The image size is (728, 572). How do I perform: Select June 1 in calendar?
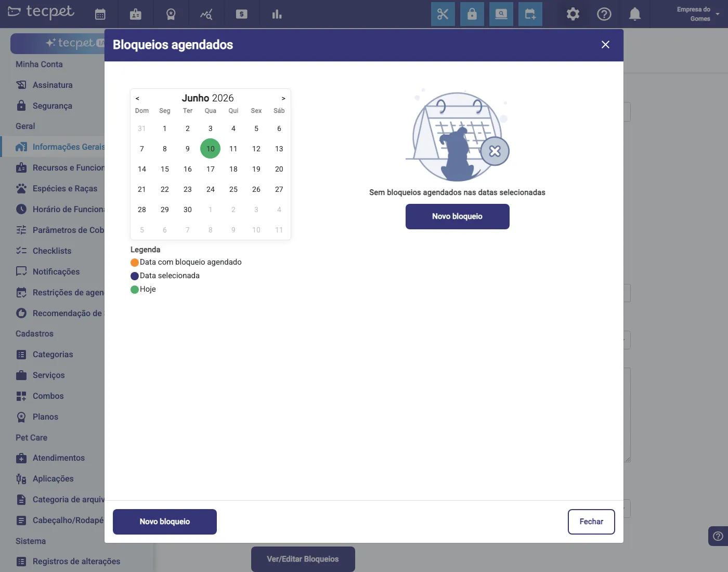pyautogui.click(x=165, y=128)
